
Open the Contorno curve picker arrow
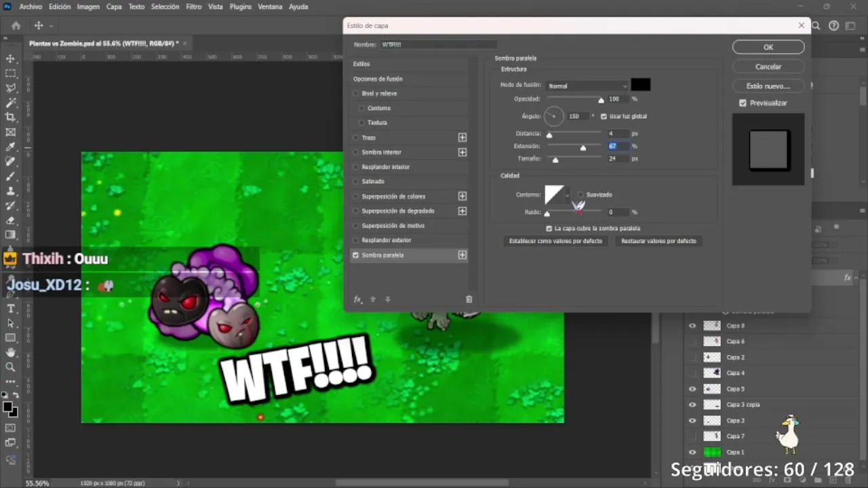point(568,195)
